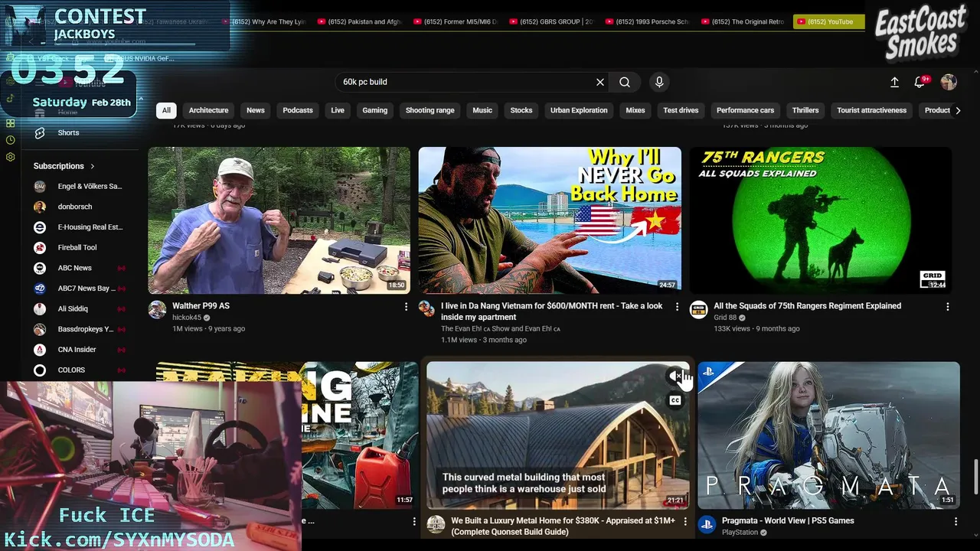Open the three-dot menu for Walther P99 AS
The height and width of the screenshot is (551, 980).
(406, 307)
